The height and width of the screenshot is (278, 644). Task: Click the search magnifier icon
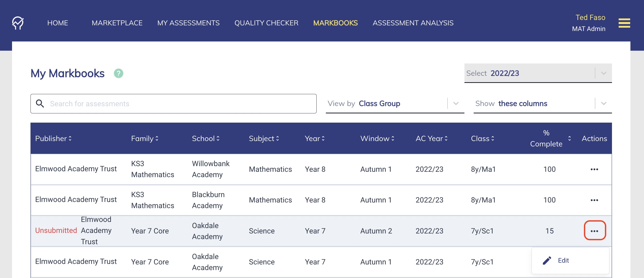pos(40,103)
